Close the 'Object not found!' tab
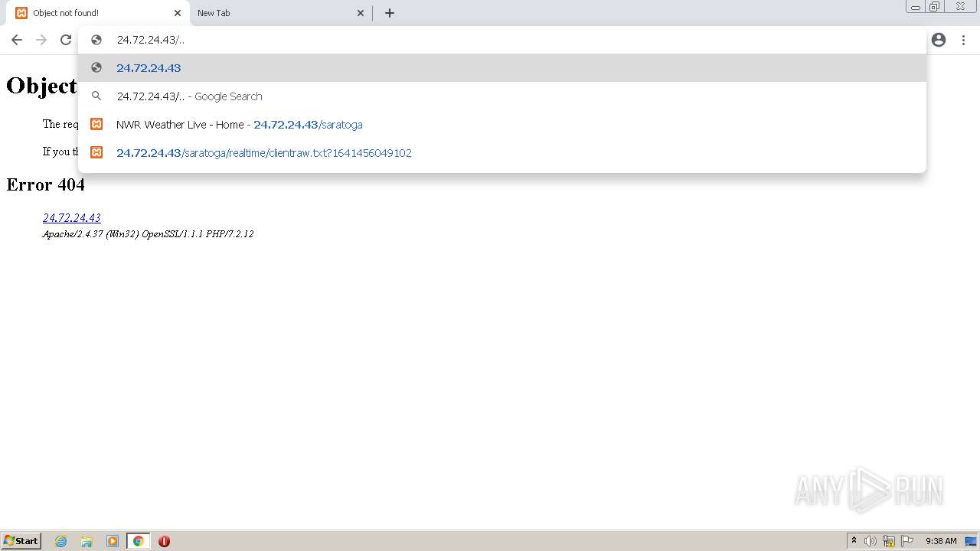Screen dimensions: 980x551 [x=177, y=13]
